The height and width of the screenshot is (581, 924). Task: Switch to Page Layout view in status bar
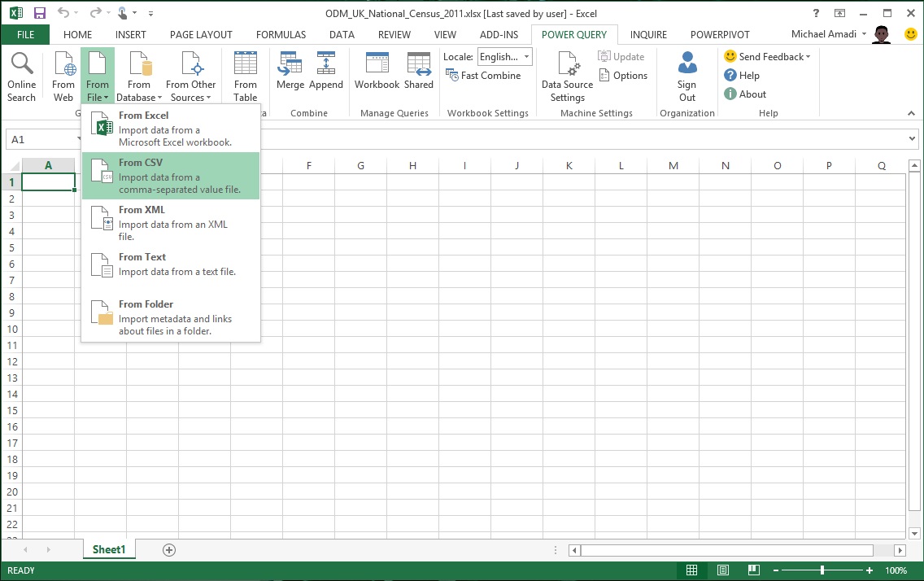723,570
